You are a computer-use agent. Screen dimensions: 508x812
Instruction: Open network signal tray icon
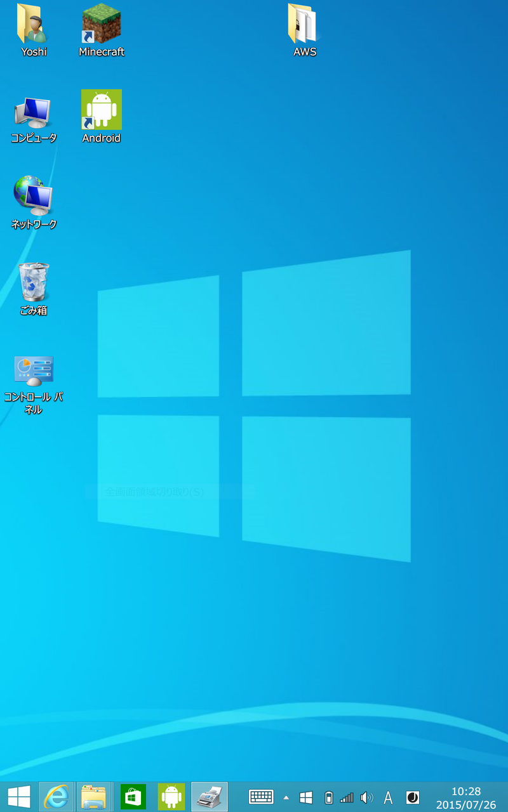point(347,797)
